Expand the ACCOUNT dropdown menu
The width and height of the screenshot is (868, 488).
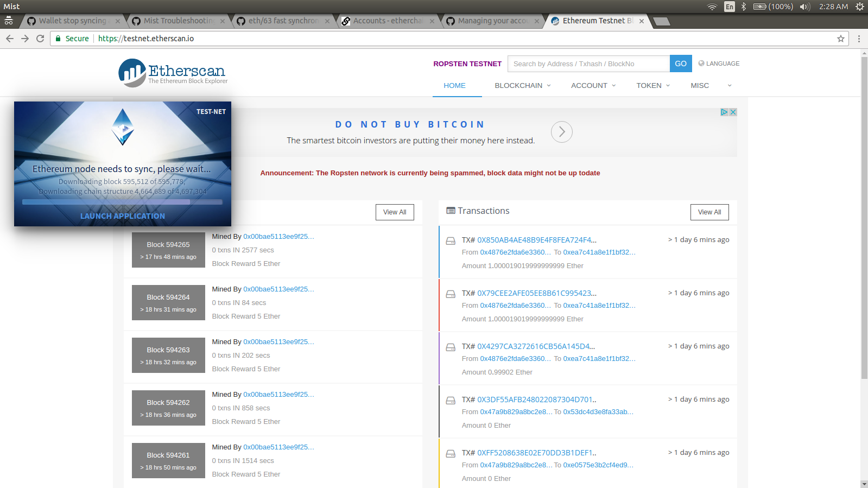[593, 86]
